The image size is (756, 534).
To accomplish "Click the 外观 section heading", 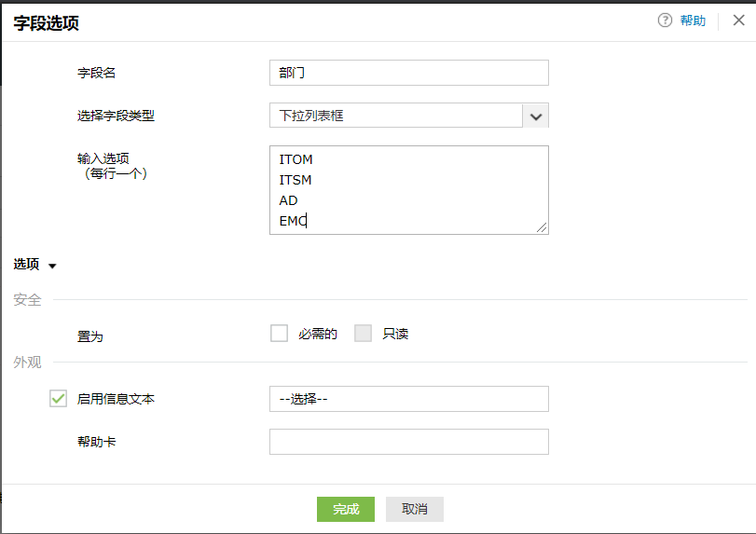I will click(27, 362).
